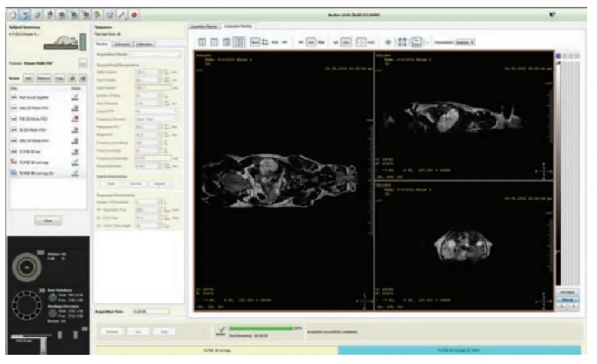This screenshot has width=597, height=364.
Task: Click the Copy button in the Scans row
Action: pos(60,79)
